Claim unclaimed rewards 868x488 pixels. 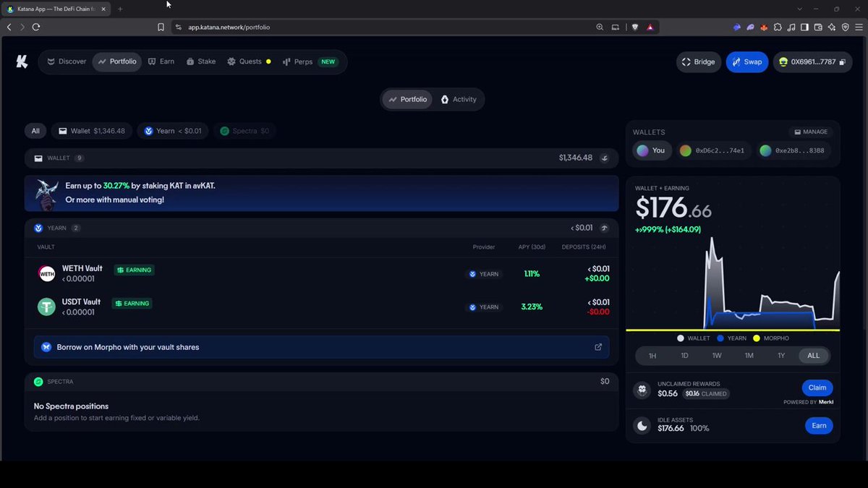[817, 388]
